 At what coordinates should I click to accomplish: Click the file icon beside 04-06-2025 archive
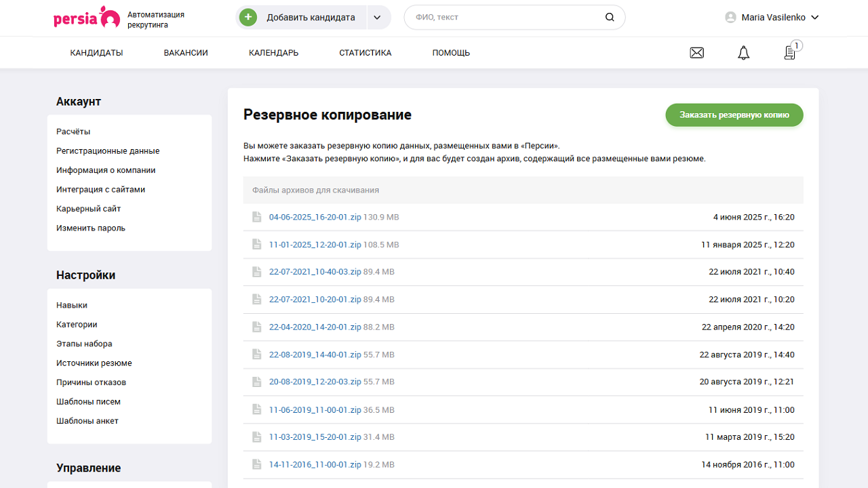(x=256, y=217)
